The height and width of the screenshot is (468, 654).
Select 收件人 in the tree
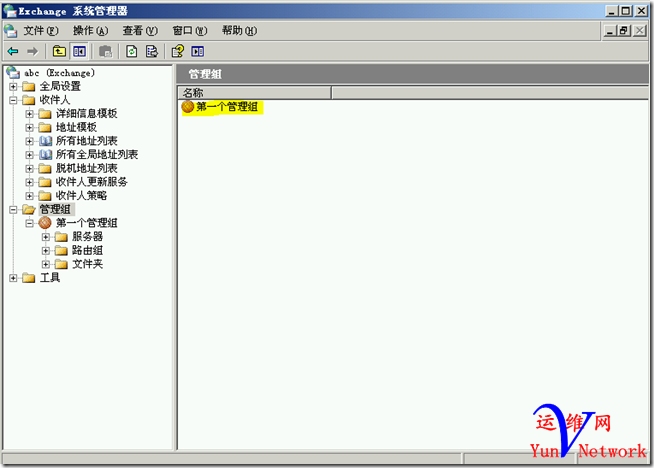(x=55, y=100)
